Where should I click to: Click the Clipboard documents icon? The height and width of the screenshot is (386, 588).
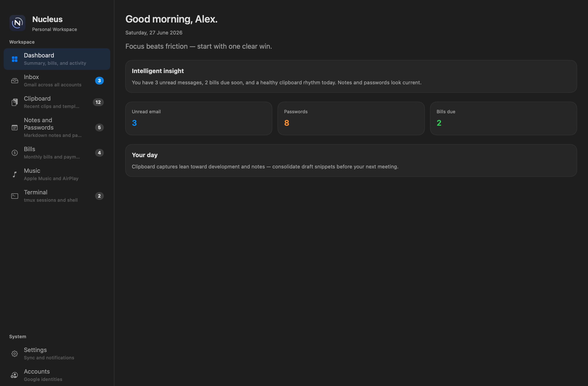point(14,102)
